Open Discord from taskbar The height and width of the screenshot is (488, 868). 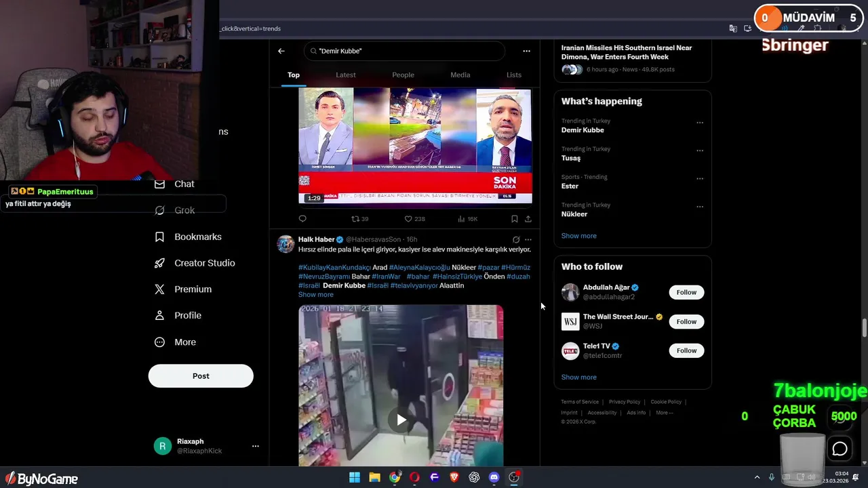pos(494,477)
